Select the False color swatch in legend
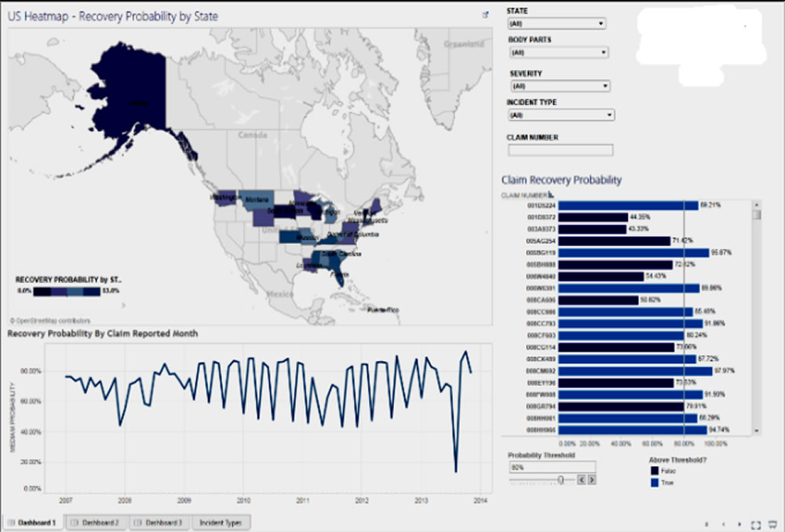Viewport: 785px width, 532px height. coord(653,471)
